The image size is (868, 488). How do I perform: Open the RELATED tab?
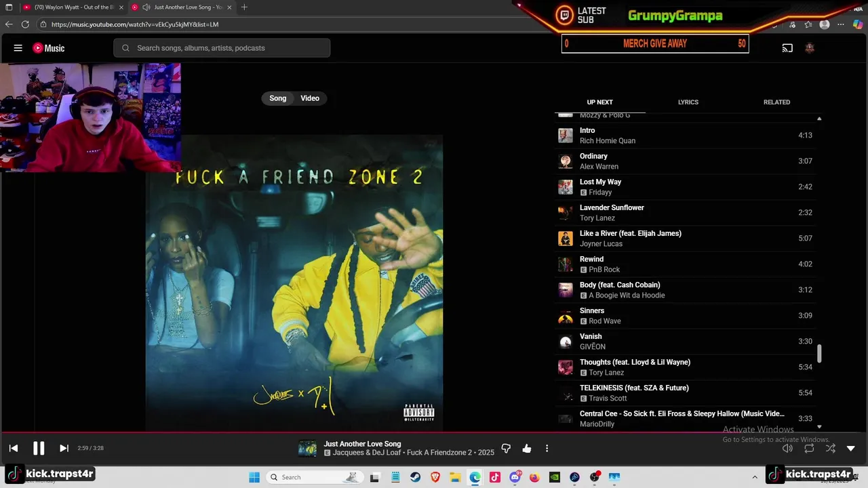[x=776, y=102]
